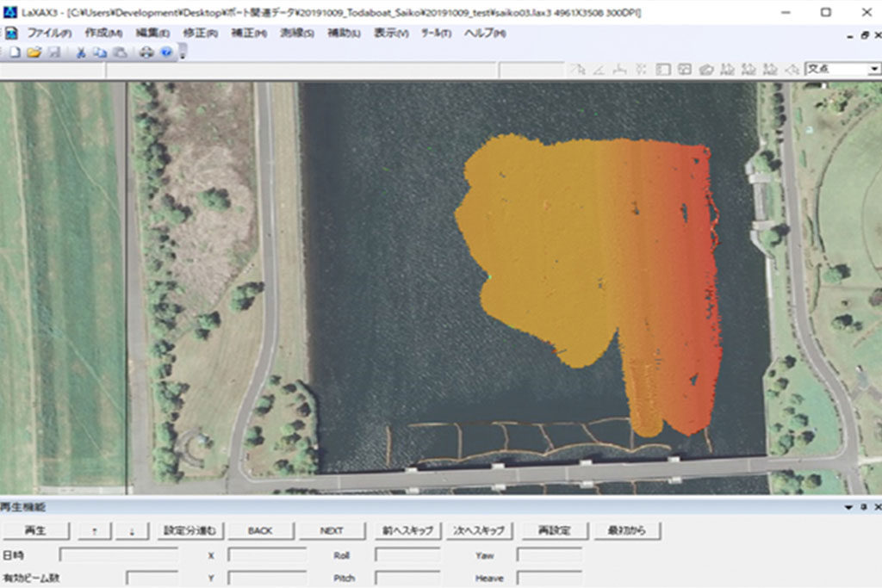Screen dimensions: 882x588
Task: Click the 再設定 button
Action: (556, 530)
